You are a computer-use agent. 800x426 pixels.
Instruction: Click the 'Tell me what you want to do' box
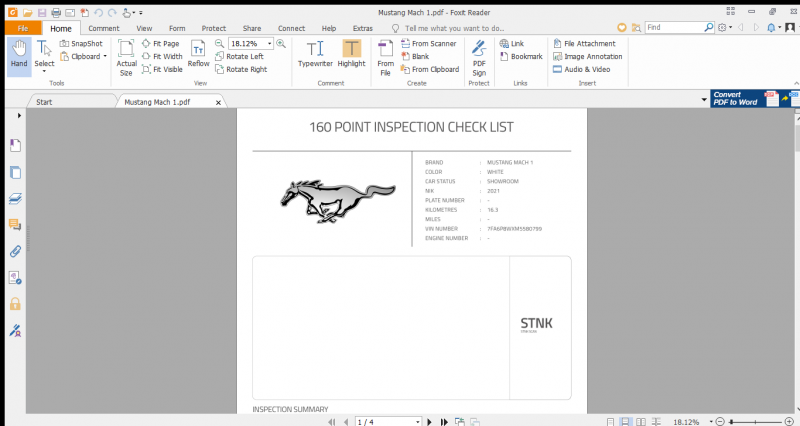tap(449, 28)
